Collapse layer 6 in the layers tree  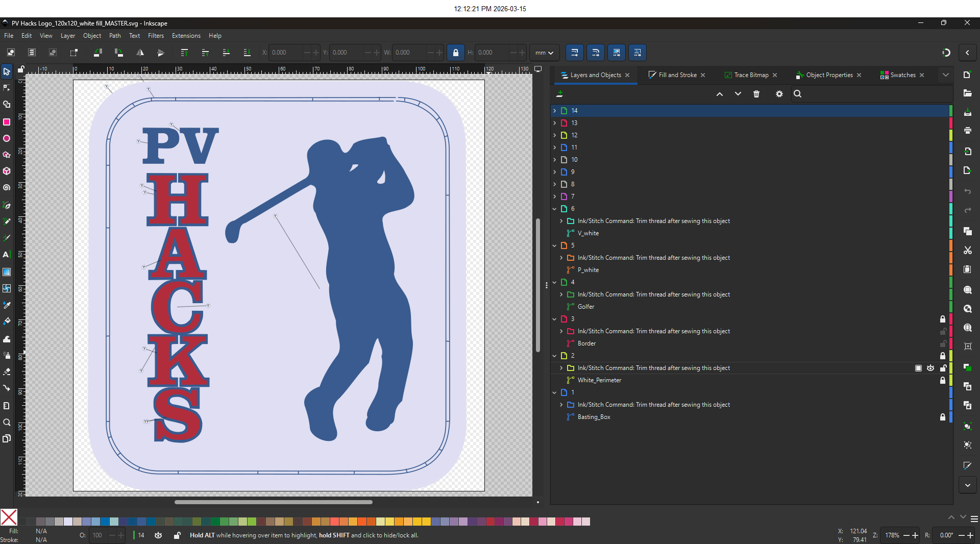tap(555, 209)
